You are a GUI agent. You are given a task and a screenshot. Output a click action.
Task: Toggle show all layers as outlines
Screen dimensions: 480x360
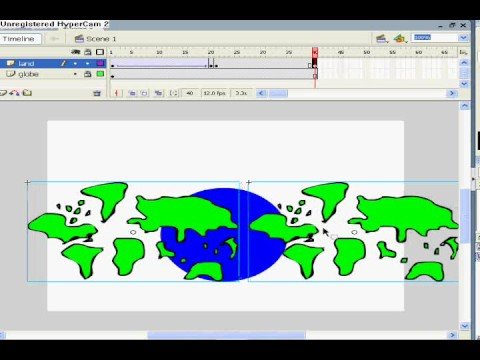point(100,52)
